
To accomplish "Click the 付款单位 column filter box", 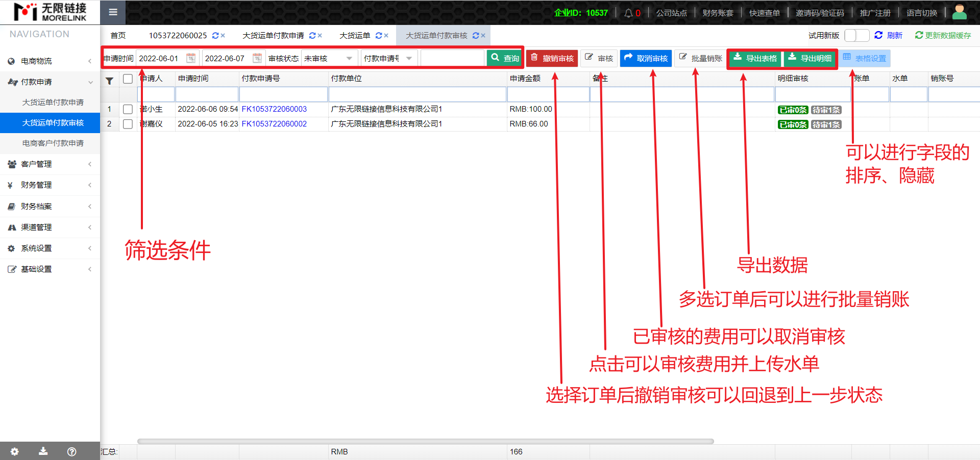I will click(x=418, y=94).
